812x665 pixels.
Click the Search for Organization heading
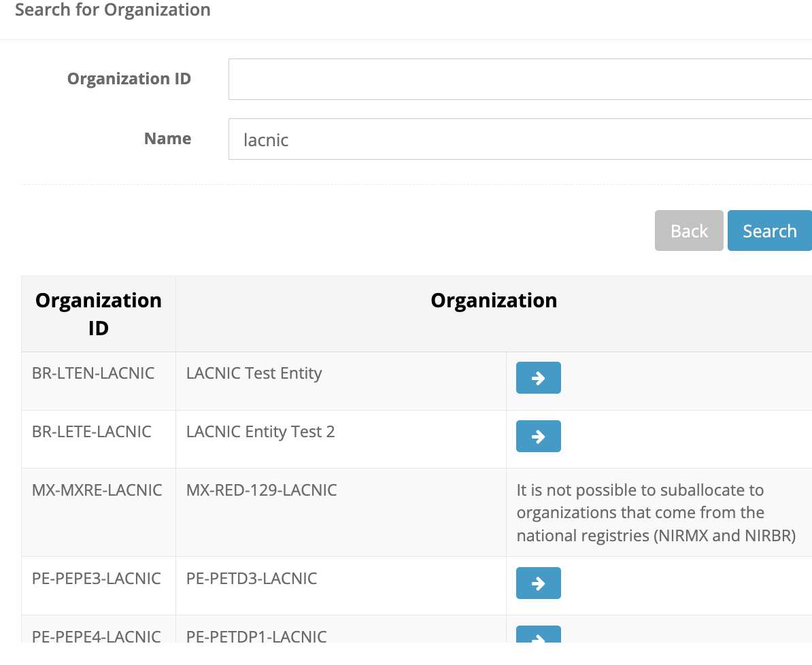point(113,10)
